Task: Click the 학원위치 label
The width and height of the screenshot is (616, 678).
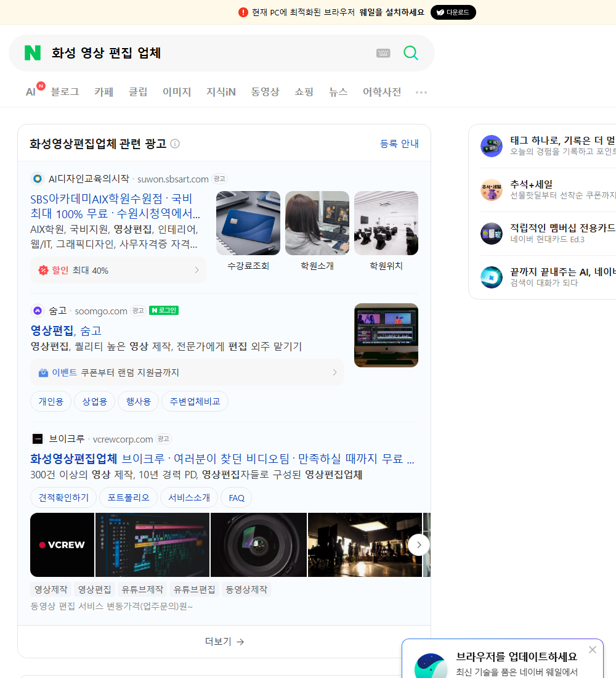Action: pos(386,266)
